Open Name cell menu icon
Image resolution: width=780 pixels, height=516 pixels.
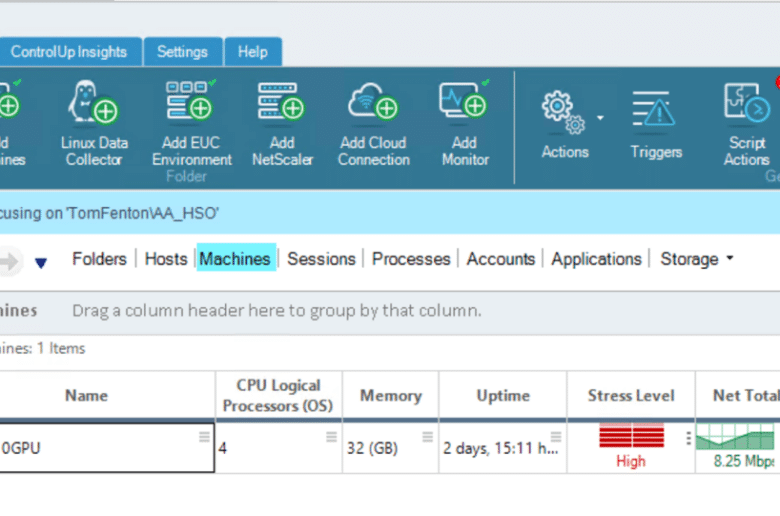pyautogui.click(x=204, y=437)
